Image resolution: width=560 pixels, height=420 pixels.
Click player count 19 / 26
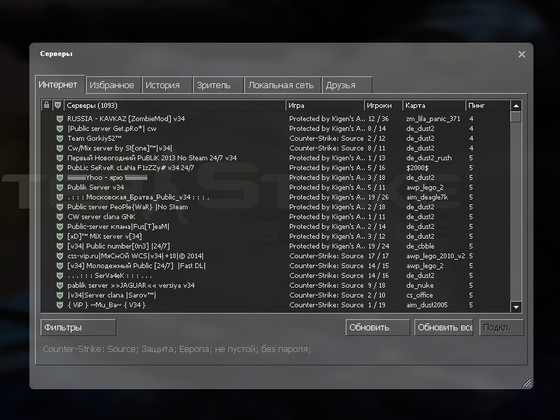[378, 197]
